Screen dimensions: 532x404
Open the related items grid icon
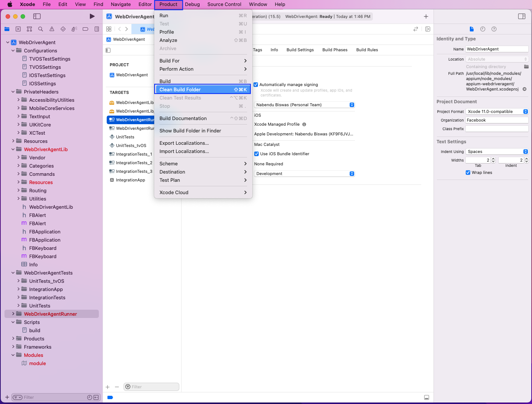click(109, 29)
